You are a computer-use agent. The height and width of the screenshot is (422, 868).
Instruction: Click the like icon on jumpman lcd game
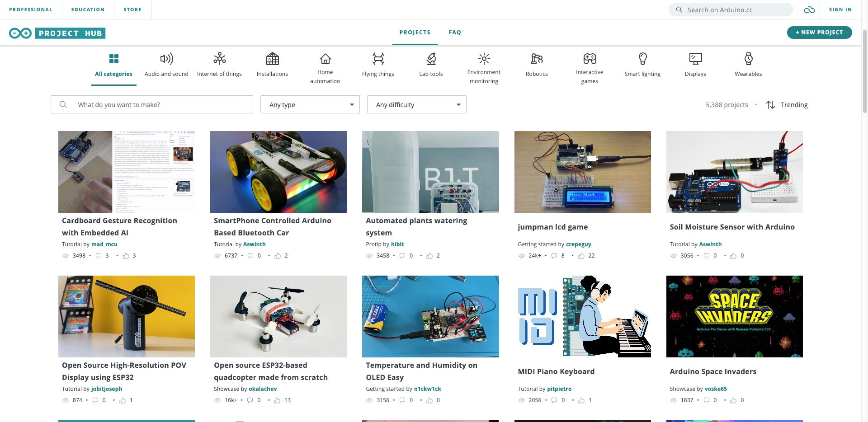581,256
